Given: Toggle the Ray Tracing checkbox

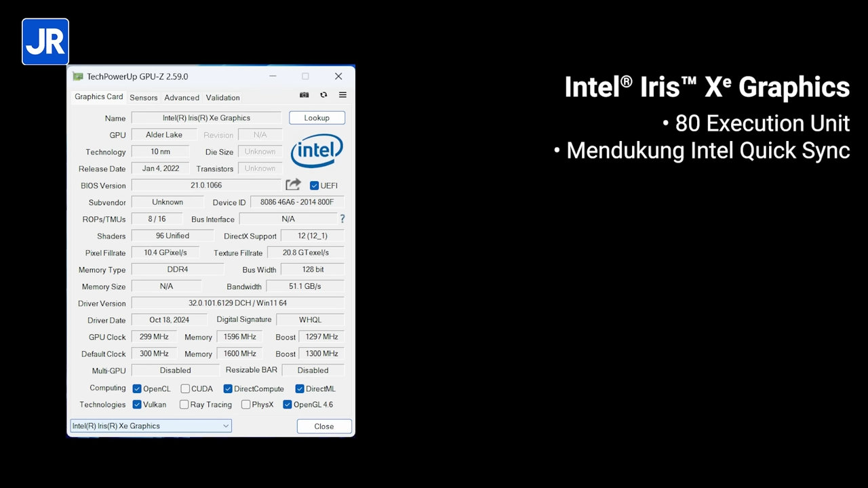Looking at the screenshot, I should [184, 405].
